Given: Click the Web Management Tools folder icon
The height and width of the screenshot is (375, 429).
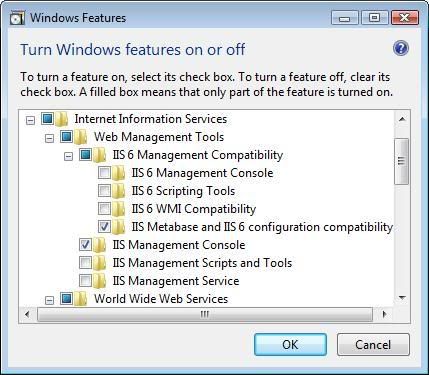Looking at the screenshot, I should 81,137.
